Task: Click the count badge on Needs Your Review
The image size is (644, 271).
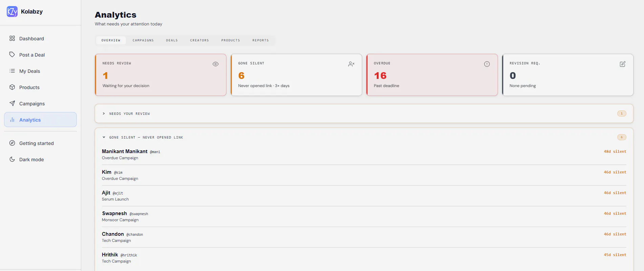Action: pos(622,113)
